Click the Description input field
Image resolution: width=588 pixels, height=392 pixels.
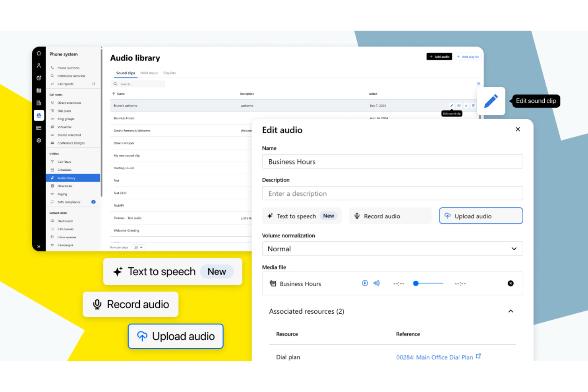click(x=393, y=193)
